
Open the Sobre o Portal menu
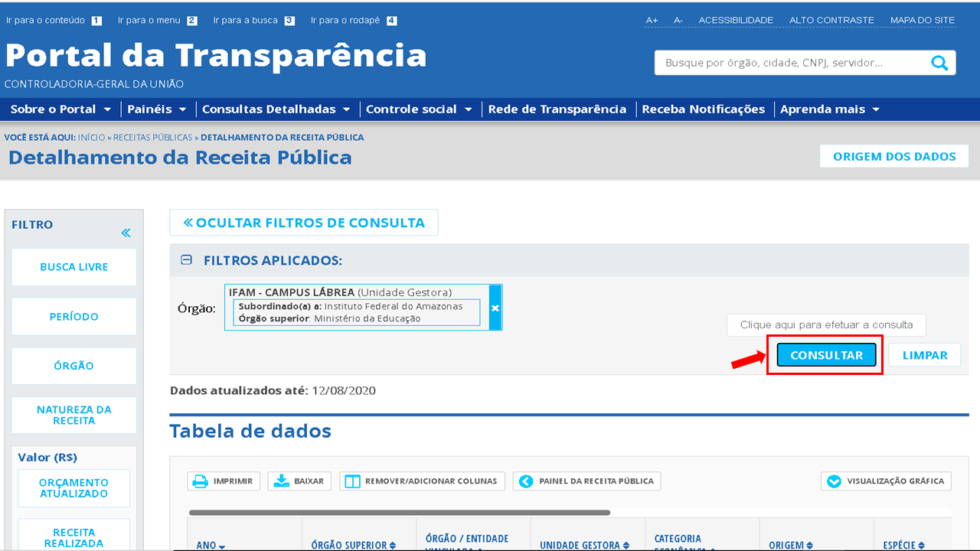click(61, 109)
